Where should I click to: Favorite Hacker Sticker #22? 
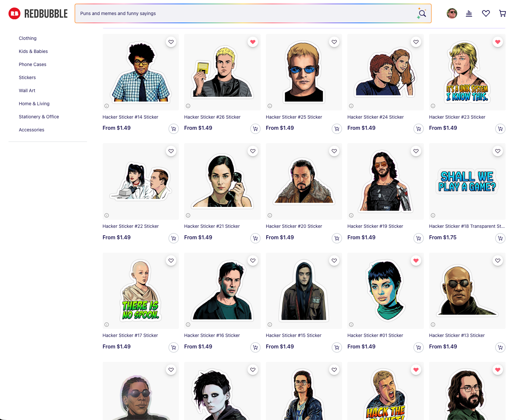(171, 151)
